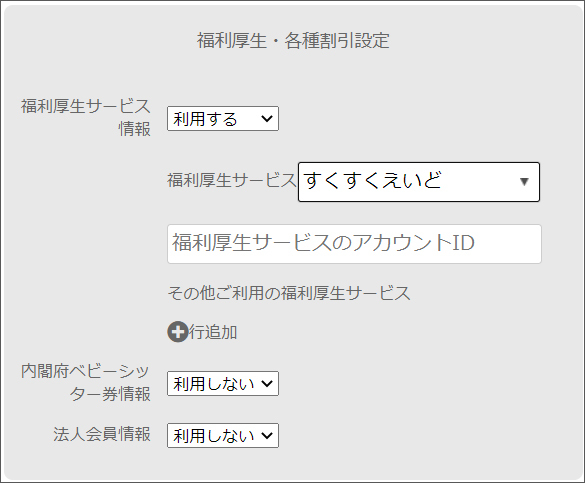The width and height of the screenshot is (585, 483).
Task: Click the 法人会員情報 field label
Action: tap(102, 435)
